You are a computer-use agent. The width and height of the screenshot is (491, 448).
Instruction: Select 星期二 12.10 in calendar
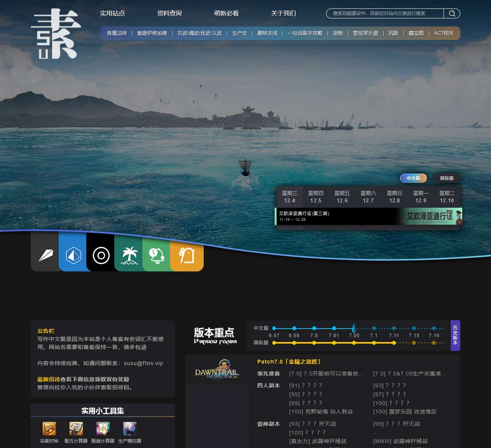coord(447,197)
